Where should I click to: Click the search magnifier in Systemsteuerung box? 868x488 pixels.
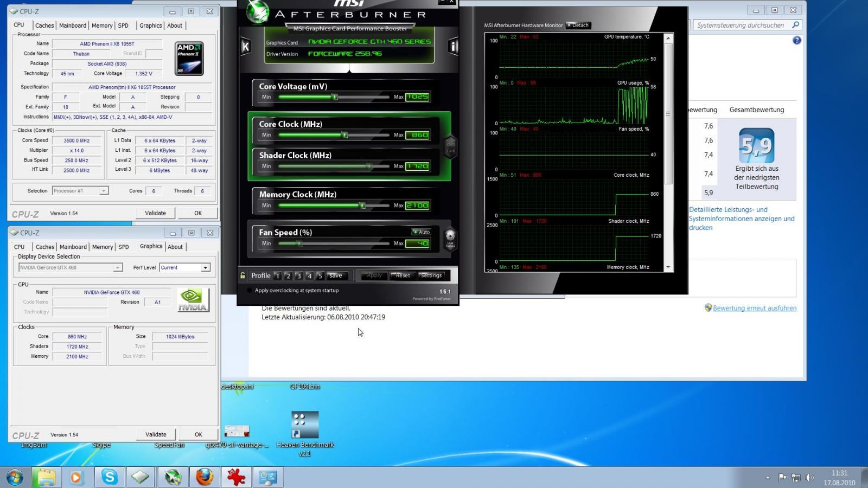795,25
